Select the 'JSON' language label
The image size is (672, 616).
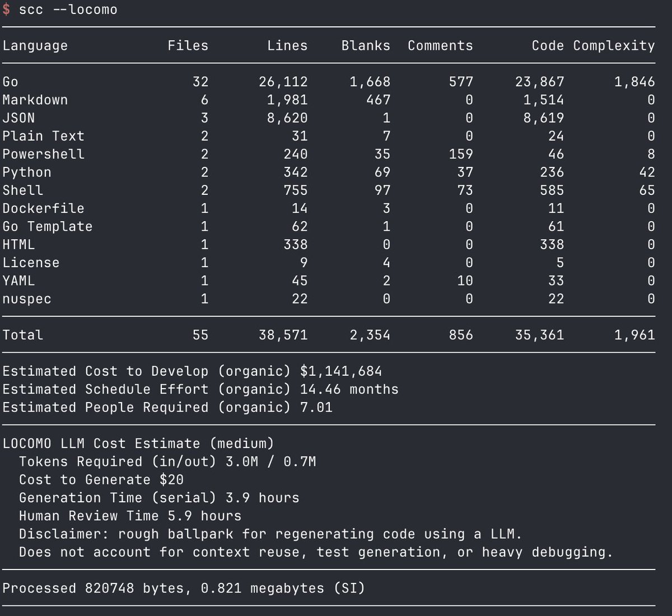[18, 118]
